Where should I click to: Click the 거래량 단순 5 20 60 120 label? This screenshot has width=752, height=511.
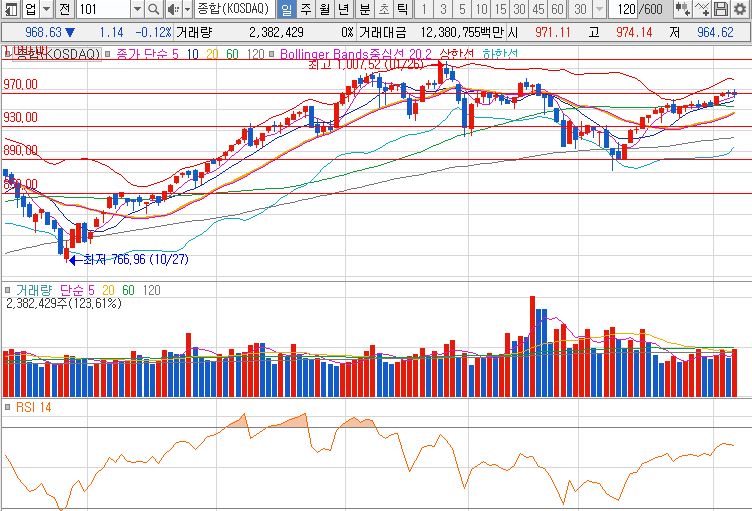[88, 290]
